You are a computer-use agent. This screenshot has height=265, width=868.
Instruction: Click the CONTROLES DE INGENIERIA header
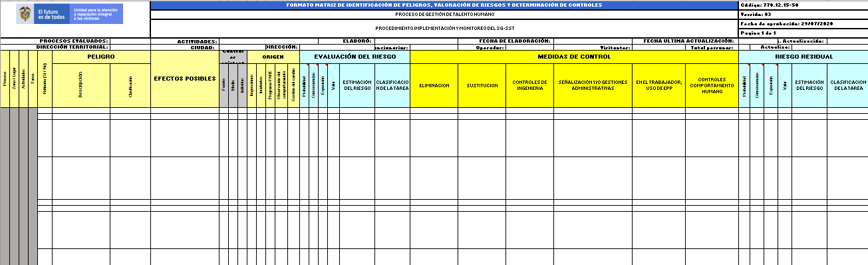tap(529, 85)
